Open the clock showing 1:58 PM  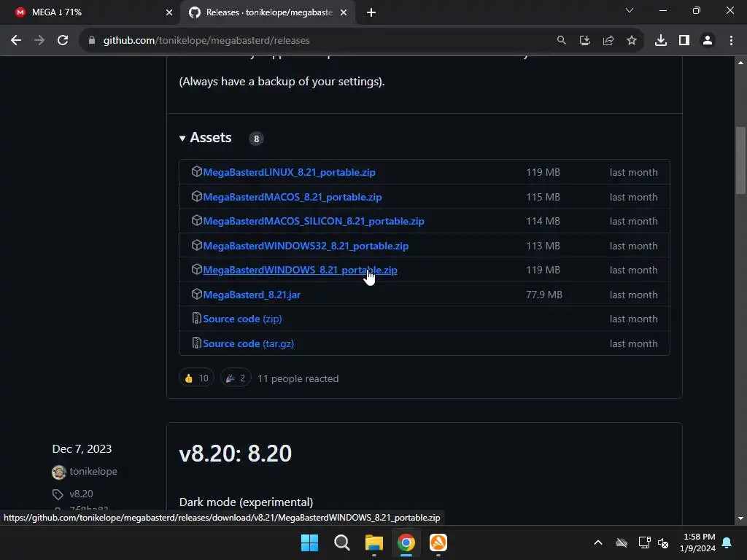[698, 542]
